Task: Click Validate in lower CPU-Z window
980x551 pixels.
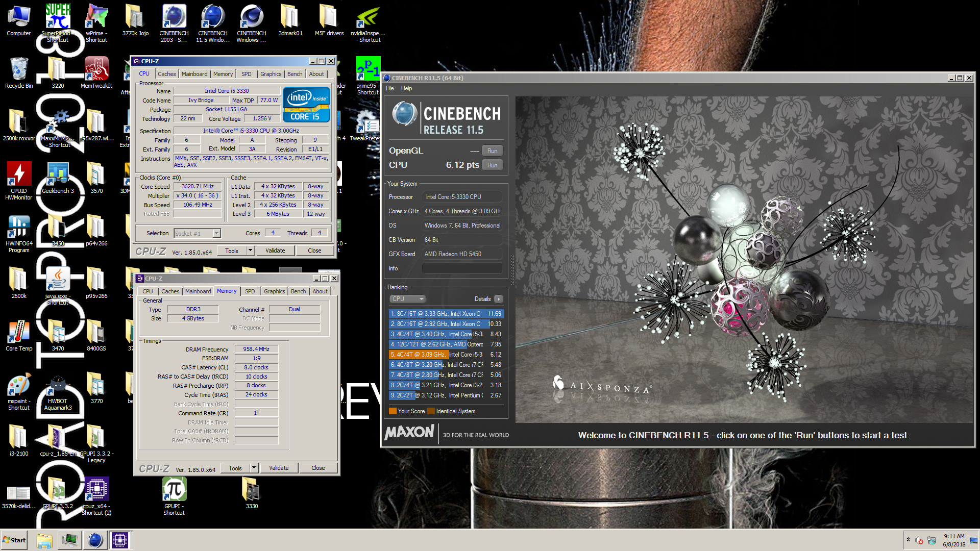Action: click(279, 468)
